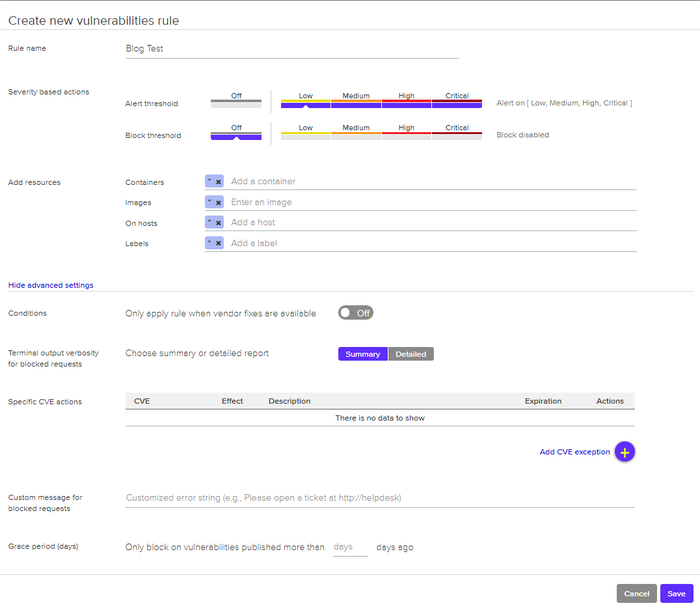Click the grace period days input
The image size is (700, 610).
coord(350,548)
